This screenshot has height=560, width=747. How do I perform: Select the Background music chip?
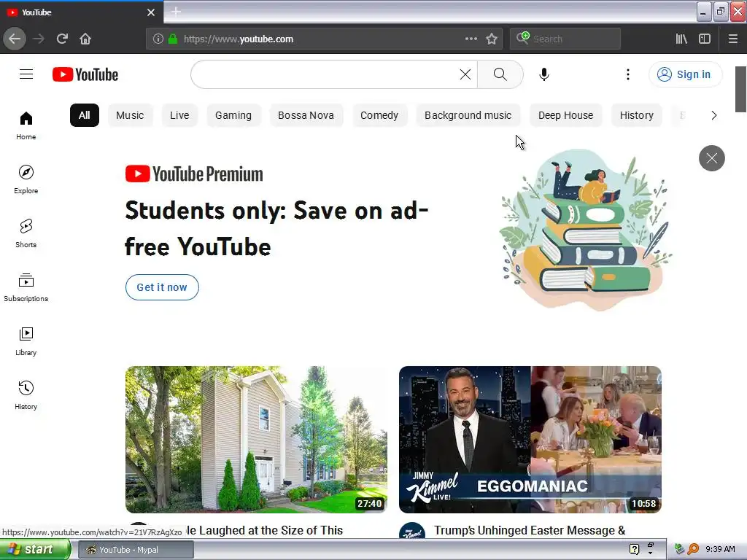coord(468,115)
